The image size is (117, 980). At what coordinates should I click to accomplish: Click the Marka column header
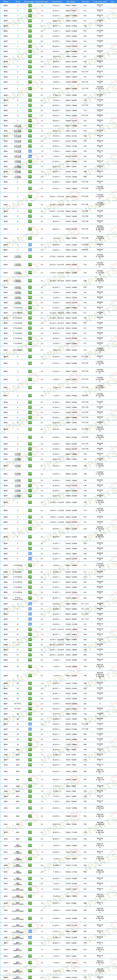pos(5,2)
